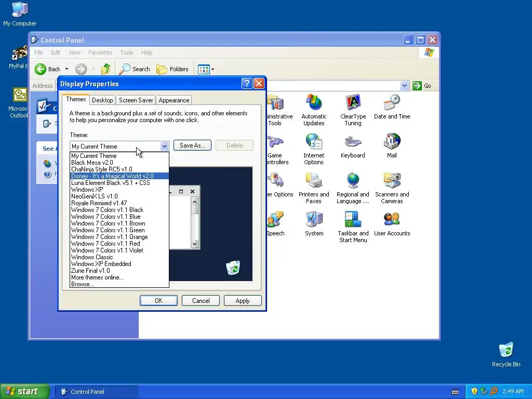The image size is (532, 399).
Task: Collapse the Theme combo box arrow
Action: [x=164, y=146]
